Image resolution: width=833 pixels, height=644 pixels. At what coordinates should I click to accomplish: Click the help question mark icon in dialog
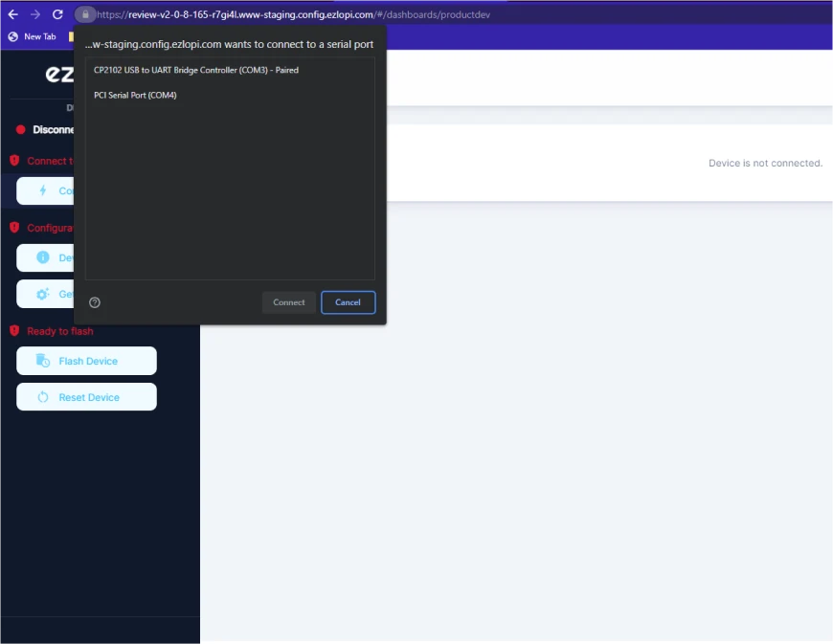tap(95, 302)
